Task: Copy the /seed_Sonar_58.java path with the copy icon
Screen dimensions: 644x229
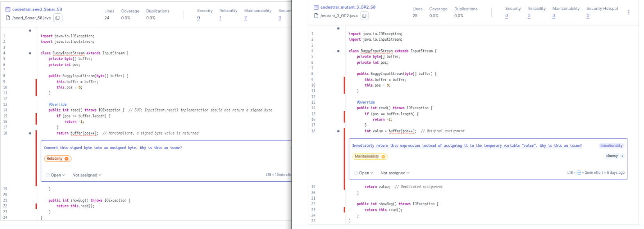Action: pos(57,18)
